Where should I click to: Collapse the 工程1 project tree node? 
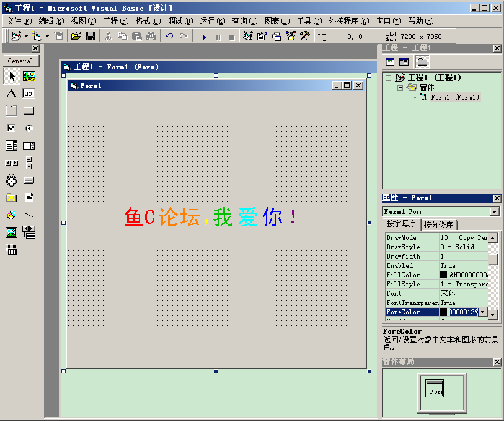(389, 78)
